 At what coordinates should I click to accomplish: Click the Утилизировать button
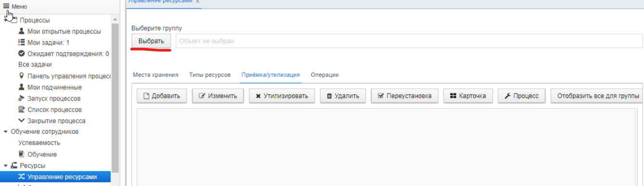pyautogui.click(x=282, y=96)
